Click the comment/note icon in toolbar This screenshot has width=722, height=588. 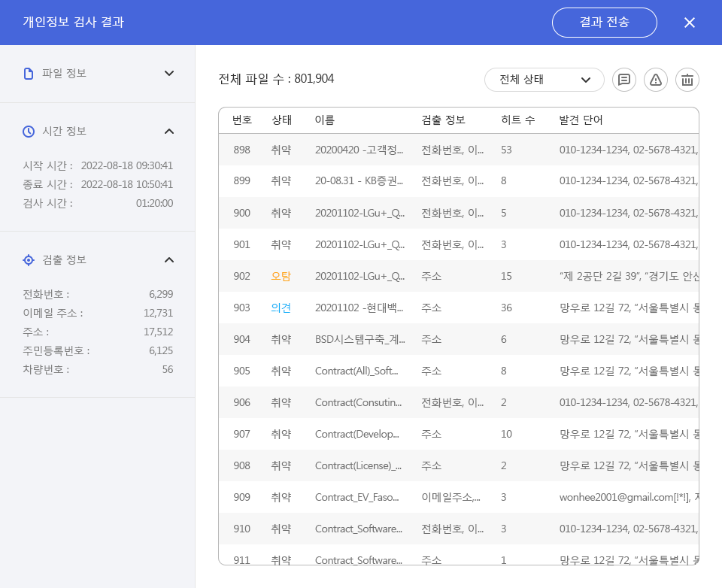[624, 80]
